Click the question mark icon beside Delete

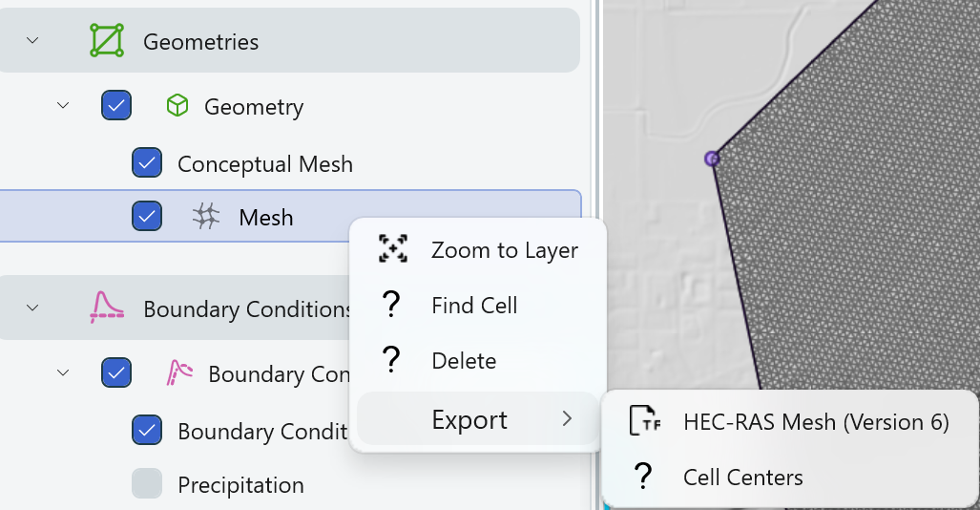click(391, 361)
